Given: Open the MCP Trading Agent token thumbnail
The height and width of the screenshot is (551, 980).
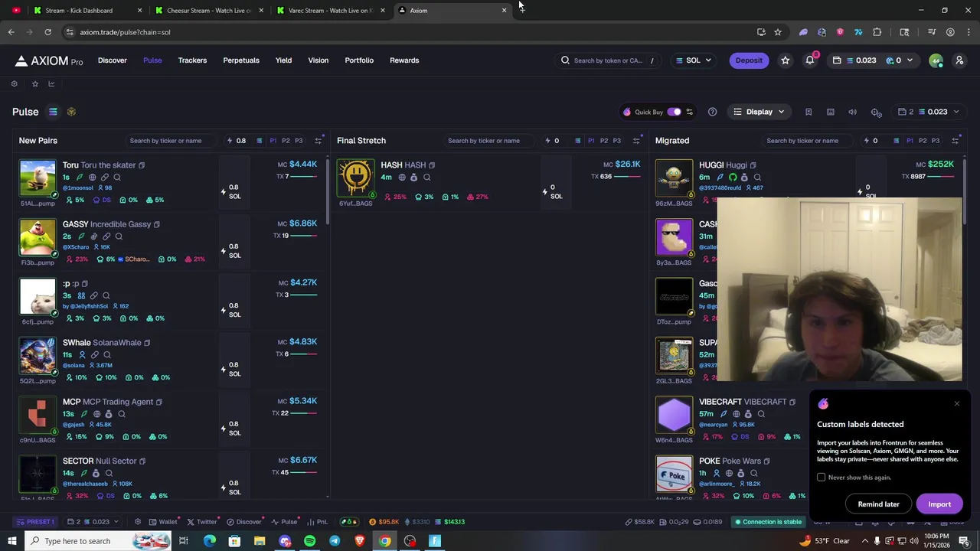Looking at the screenshot, I should click(x=38, y=415).
